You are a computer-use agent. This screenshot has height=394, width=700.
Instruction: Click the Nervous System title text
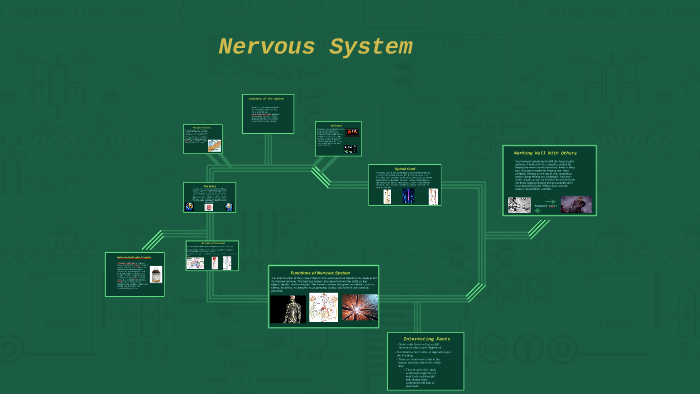[316, 47]
